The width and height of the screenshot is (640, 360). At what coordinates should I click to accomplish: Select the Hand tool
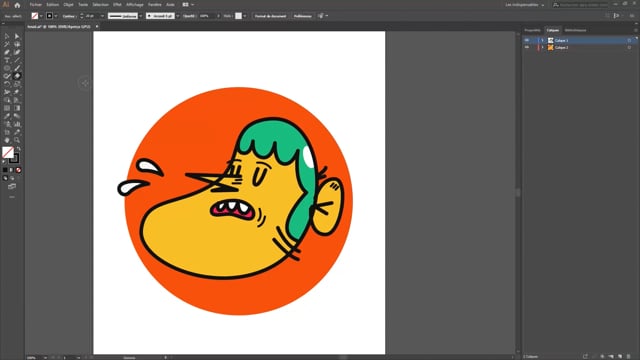tap(7, 140)
